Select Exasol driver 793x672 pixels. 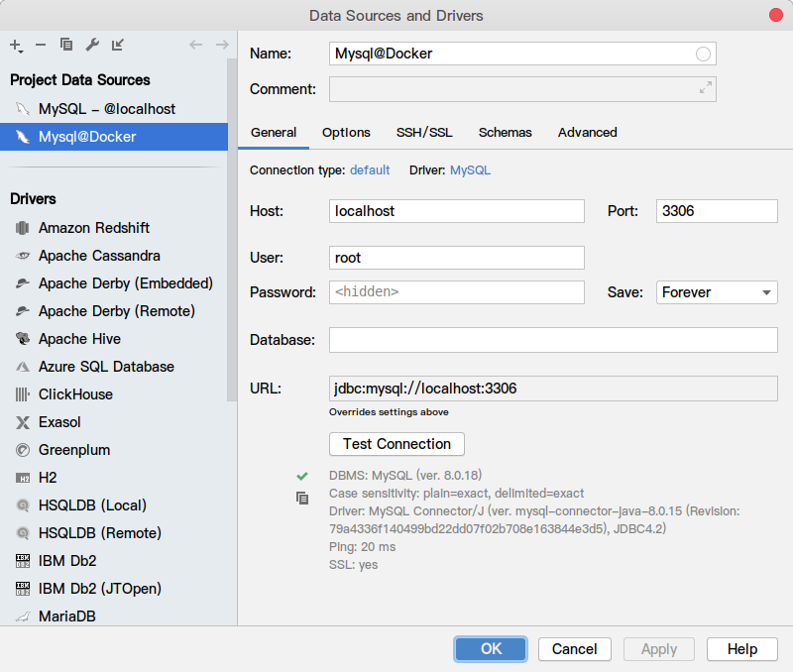(114, 422)
